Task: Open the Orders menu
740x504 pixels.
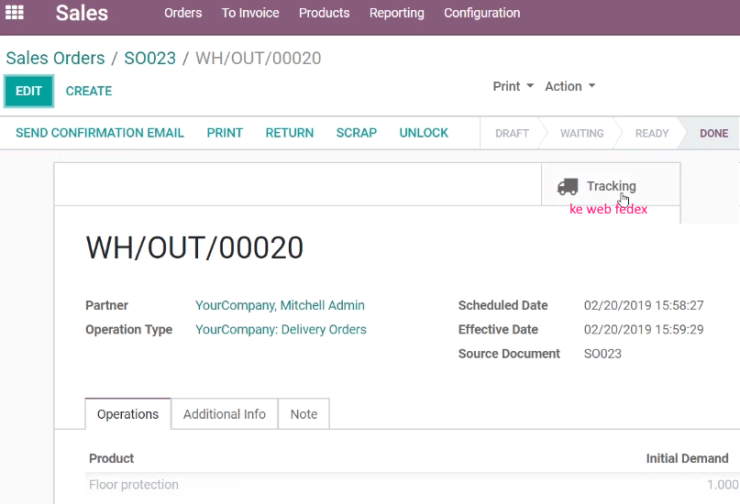Action: [183, 13]
